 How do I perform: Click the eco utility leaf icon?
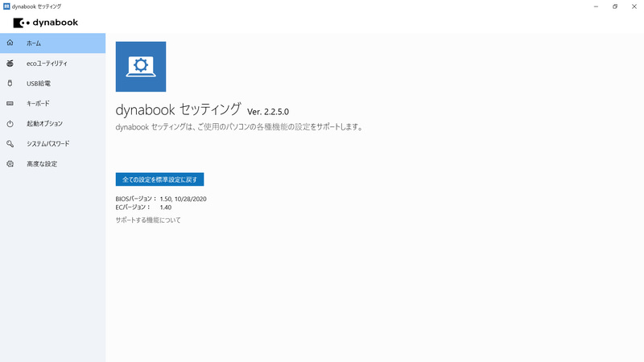[10, 64]
